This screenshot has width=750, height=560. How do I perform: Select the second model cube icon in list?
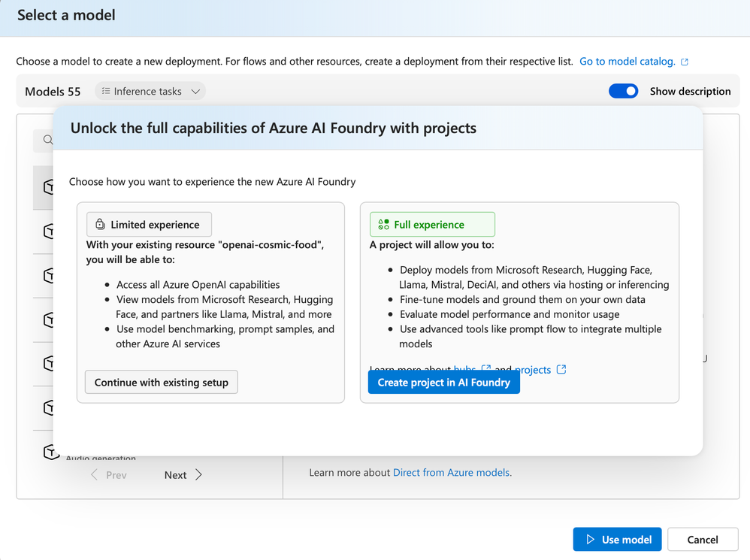[49, 231]
